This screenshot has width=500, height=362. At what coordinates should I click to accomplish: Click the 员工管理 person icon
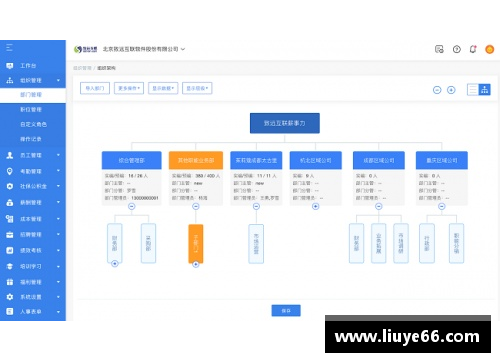(x=10, y=155)
